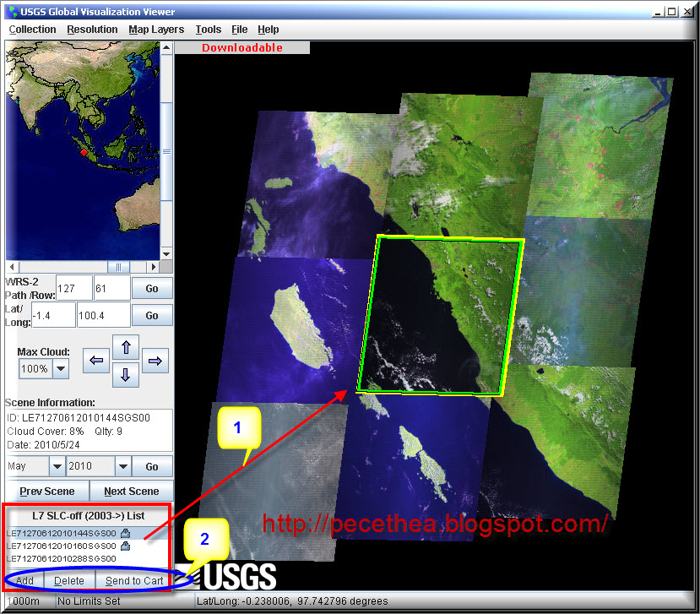Open the Resolution menu
This screenshot has width=700, height=614.
92,29
